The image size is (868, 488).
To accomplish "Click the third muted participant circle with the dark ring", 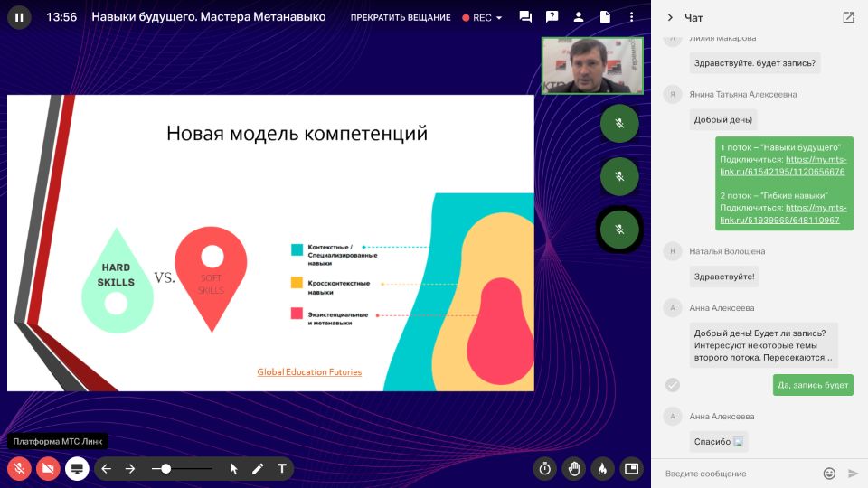I will [x=619, y=230].
